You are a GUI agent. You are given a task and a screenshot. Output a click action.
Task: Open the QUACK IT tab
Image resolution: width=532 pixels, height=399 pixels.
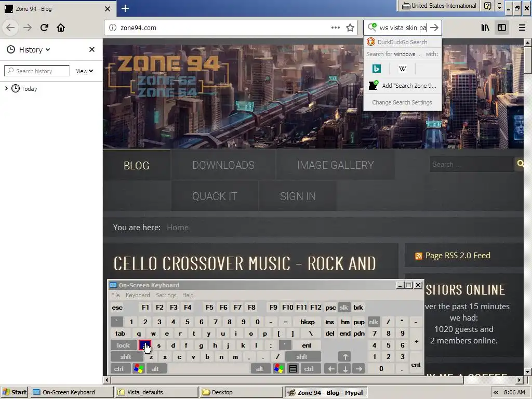click(215, 196)
